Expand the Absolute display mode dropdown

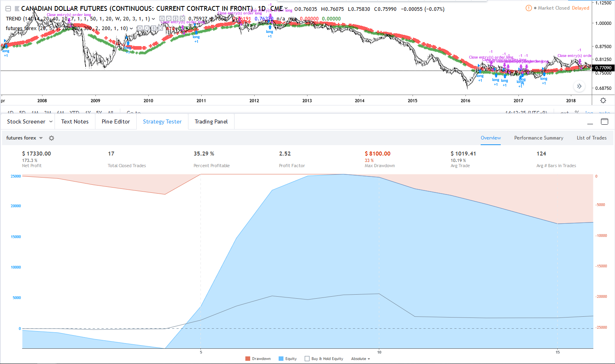pyautogui.click(x=360, y=359)
